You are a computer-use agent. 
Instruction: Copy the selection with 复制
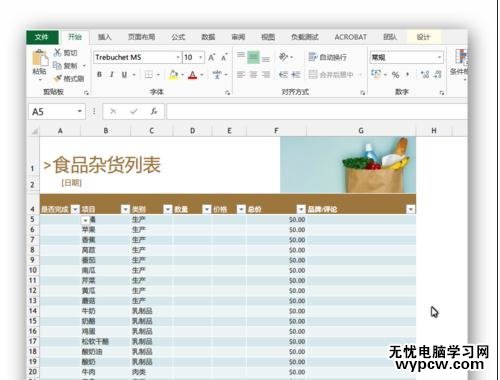click(x=66, y=65)
